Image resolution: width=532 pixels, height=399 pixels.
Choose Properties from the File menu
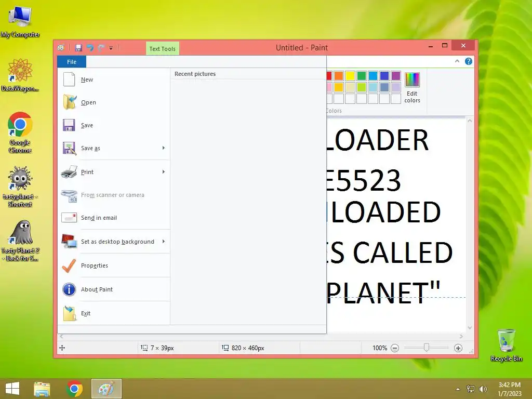(114, 265)
